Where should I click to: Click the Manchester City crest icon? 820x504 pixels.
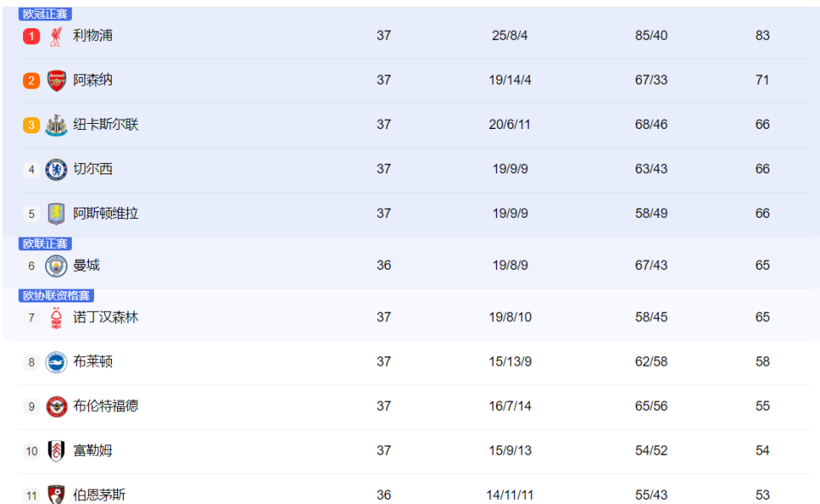(56, 266)
